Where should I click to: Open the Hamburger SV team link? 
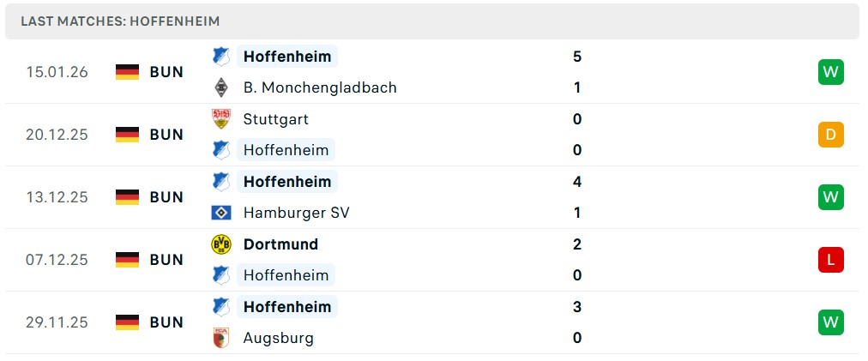click(x=296, y=213)
